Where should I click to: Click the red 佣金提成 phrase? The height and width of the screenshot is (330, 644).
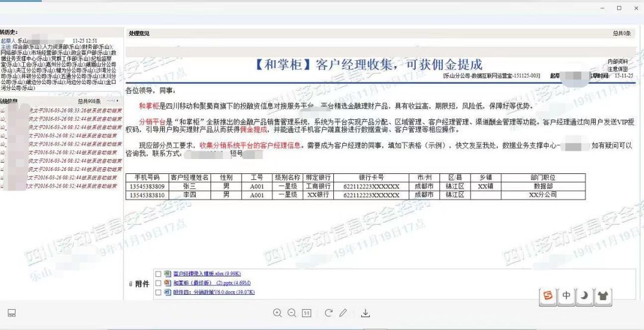[254, 130]
